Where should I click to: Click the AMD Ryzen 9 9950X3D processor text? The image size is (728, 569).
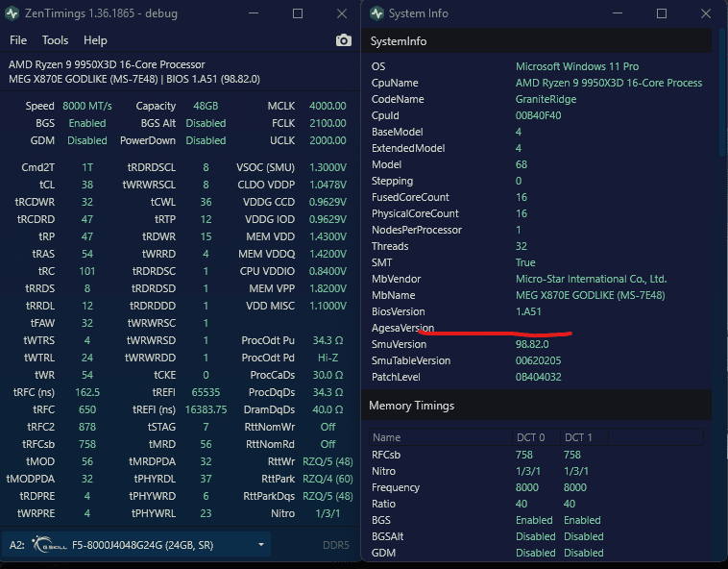(107, 64)
